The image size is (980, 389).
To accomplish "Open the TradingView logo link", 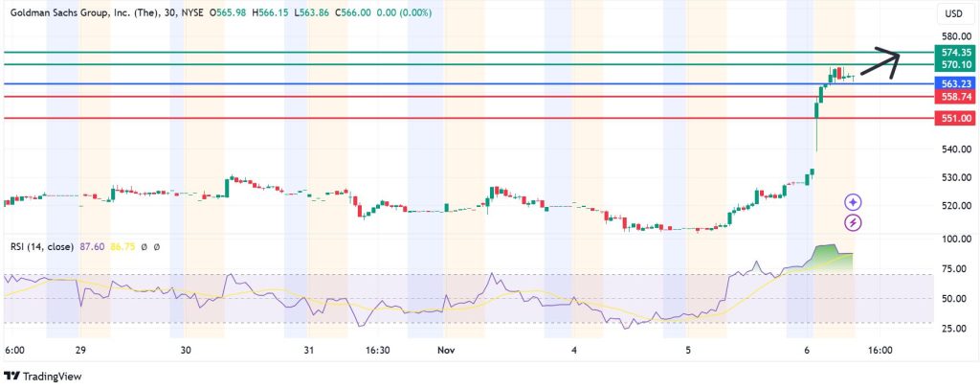I will point(42,377).
